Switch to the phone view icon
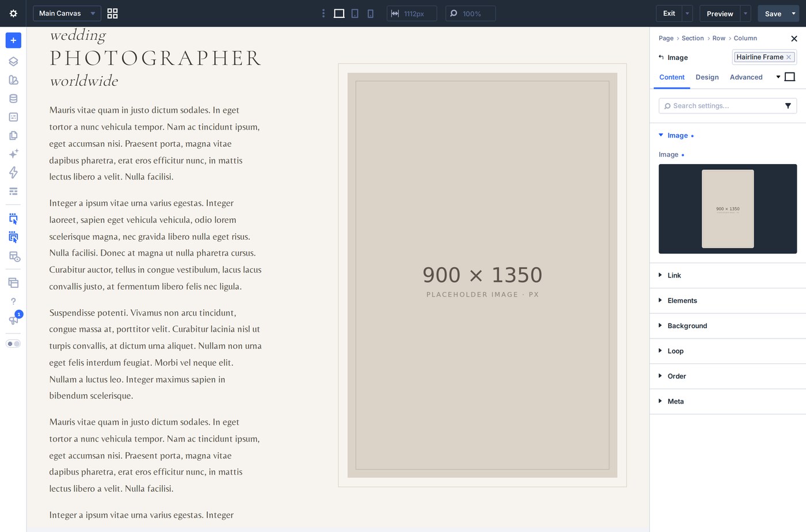Screen dimensions: 806x532 point(370,13)
